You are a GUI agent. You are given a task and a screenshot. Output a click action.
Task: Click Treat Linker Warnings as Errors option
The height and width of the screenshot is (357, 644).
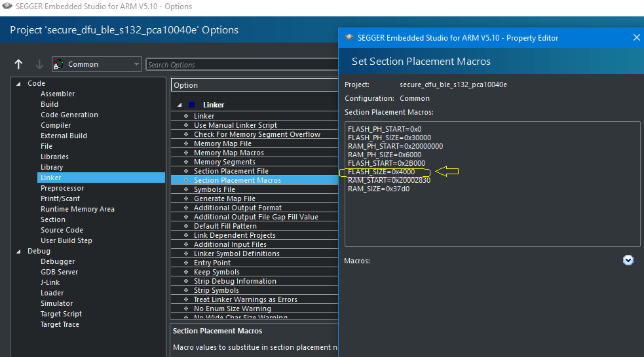(245, 299)
